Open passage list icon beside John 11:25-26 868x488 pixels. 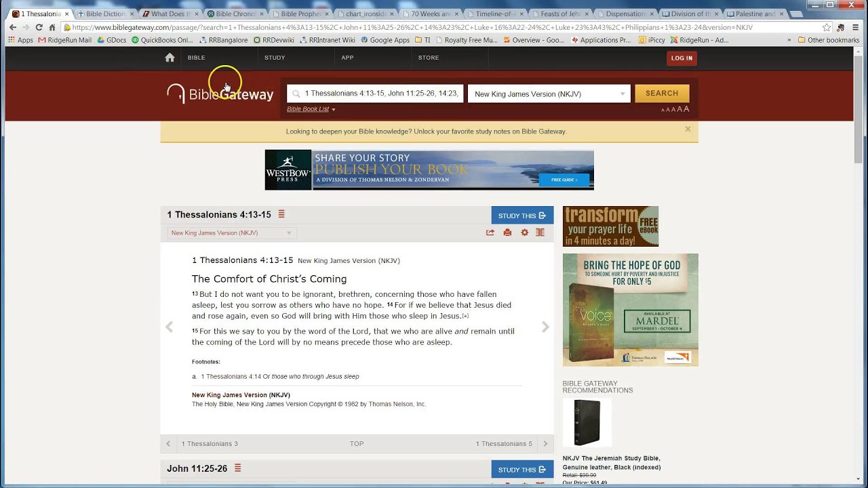click(x=238, y=468)
